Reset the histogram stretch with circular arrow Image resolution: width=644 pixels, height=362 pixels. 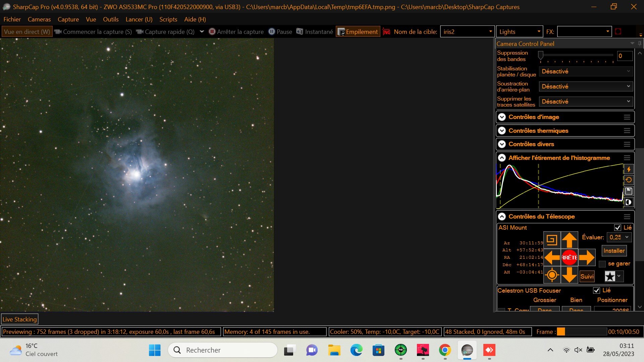(629, 180)
